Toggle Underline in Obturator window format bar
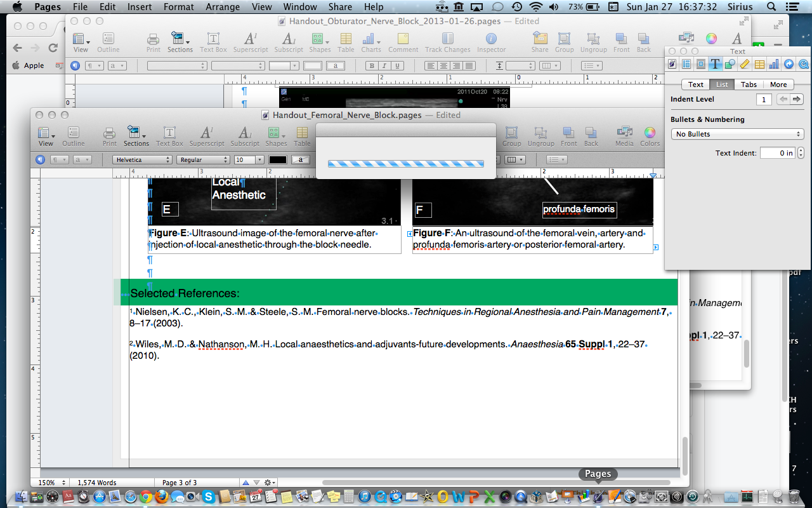Viewport: 812px width, 508px height. pyautogui.click(x=398, y=65)
